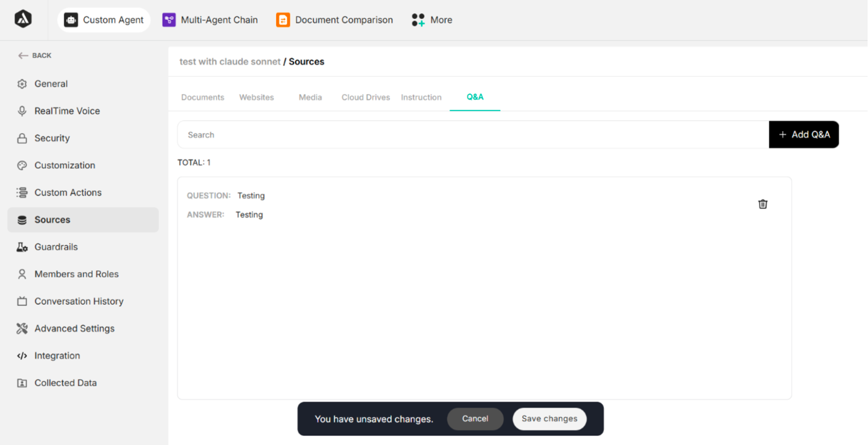Click the Members and Roles person icon
The width and height of the screenshot is (868, 445).
22,274
